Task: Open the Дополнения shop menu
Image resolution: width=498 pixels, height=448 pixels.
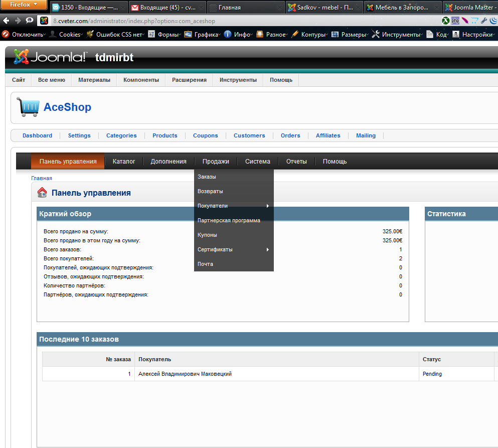Action: [169, 161]
